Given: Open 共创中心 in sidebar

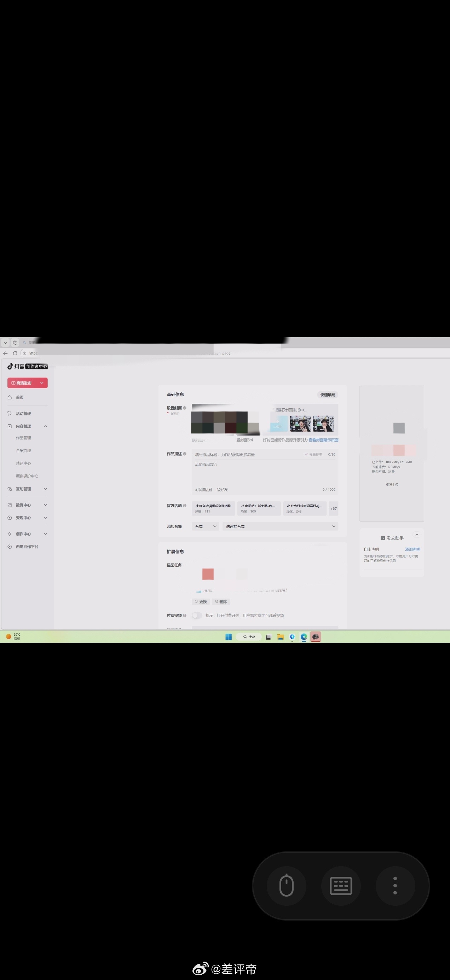Looking at the screenshot, I should 23,463.
